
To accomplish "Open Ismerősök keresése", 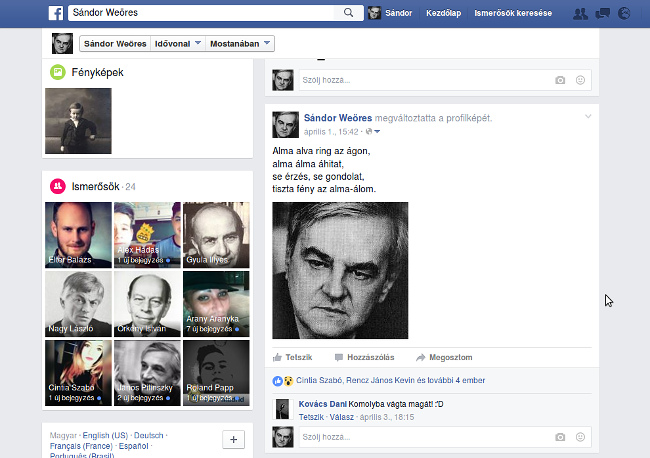I will [x=513, y=13].
